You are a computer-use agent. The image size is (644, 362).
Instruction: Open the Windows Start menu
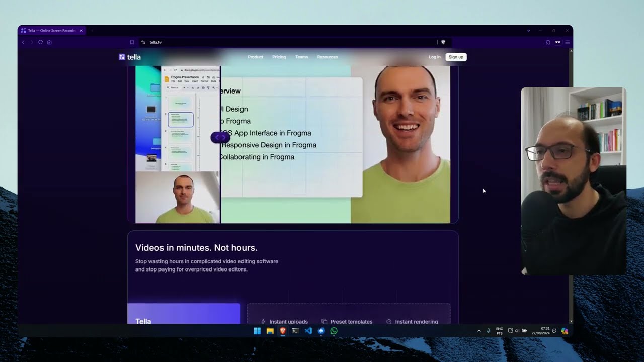click(257, 331)
